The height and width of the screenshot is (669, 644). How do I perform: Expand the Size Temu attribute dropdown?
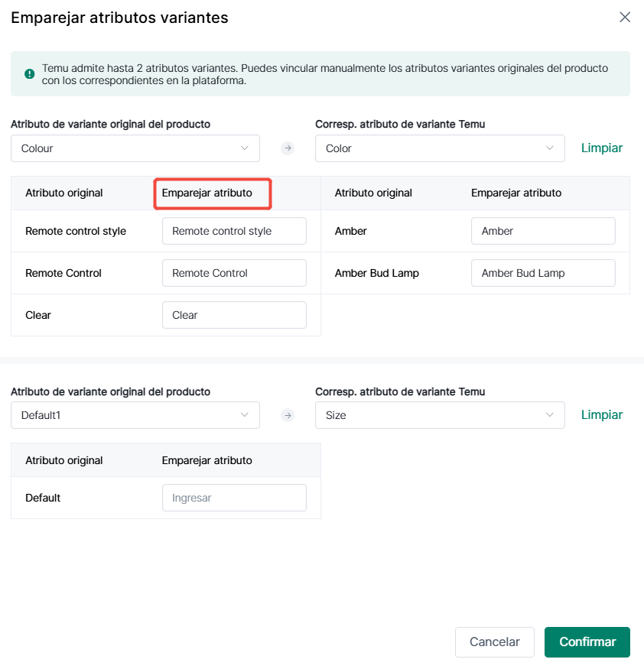440,415
